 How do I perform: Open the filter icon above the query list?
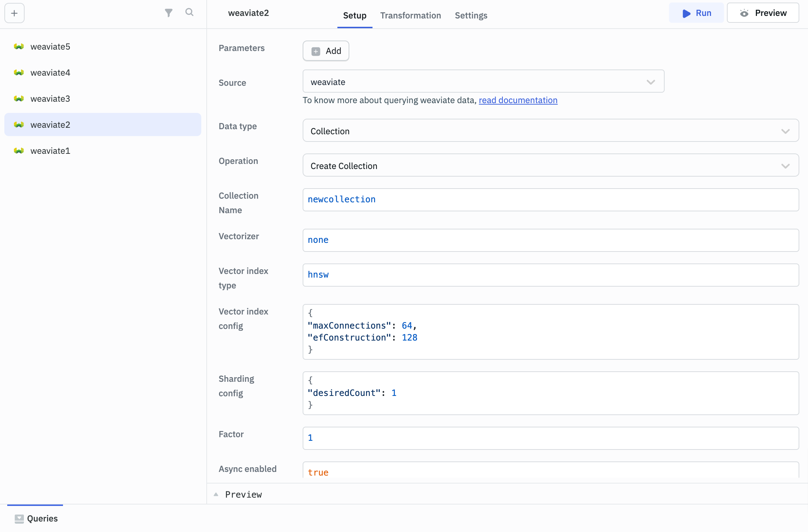coord(169,12)
